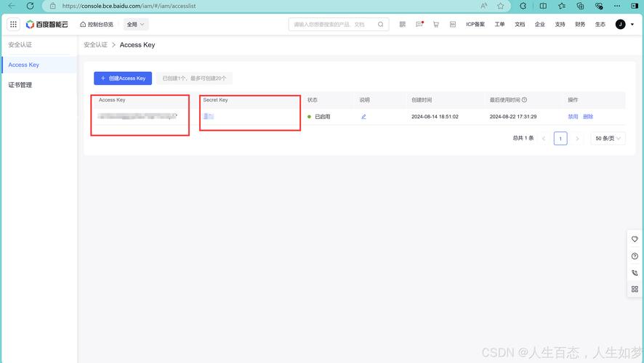
Task: Click the 创建Access Key button
Action: (123, 78)
